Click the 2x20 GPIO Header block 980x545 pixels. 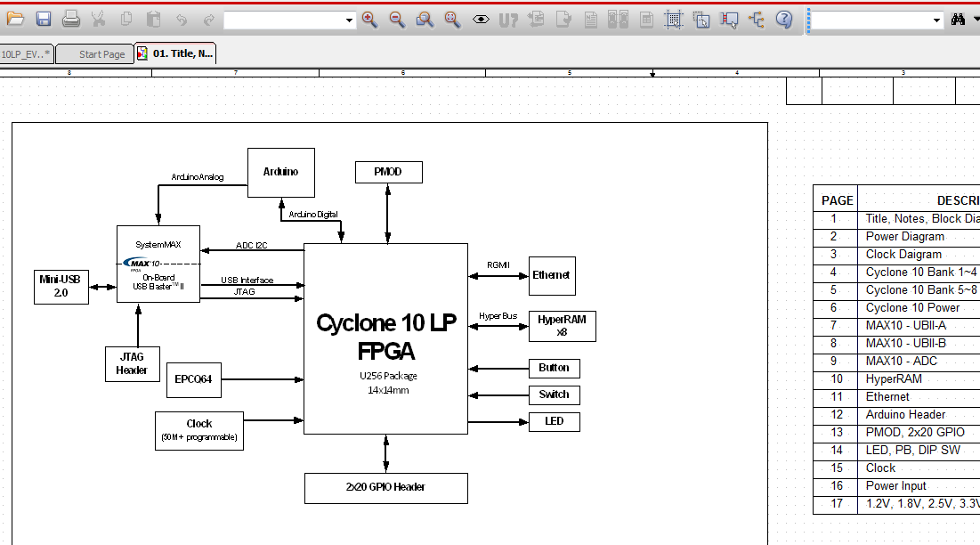click(385, 487)
